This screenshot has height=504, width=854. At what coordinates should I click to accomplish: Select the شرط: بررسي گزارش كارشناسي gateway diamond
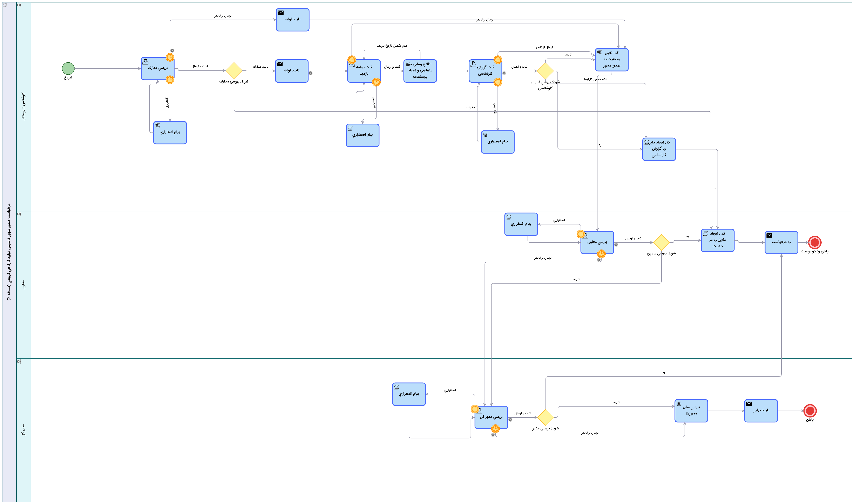(x=546, y=71)
